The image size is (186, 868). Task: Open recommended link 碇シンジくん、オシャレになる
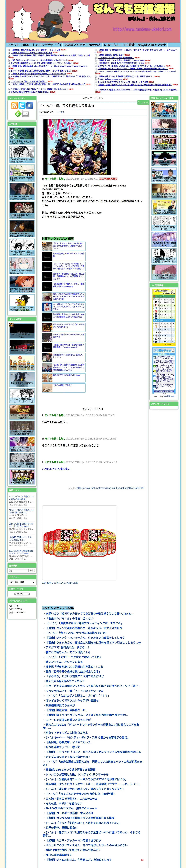(x=64, y=662)
